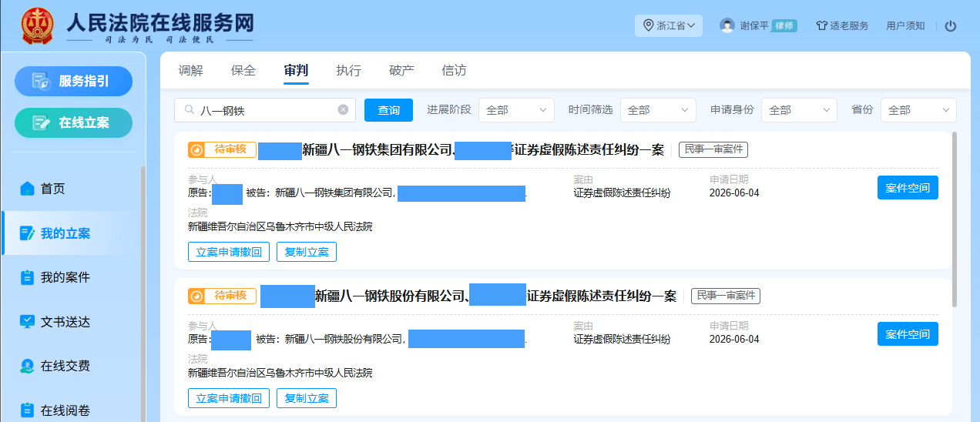Click 立案申请撤回 for 八一钢铁股份 case
The width and height of the screenshot is (980, 422).
click(229, 398)
